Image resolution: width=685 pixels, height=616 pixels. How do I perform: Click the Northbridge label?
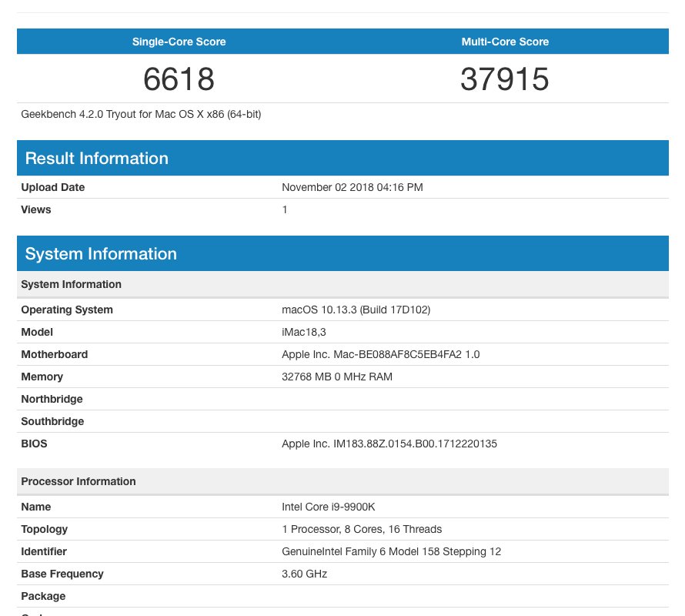coord(52,399)
